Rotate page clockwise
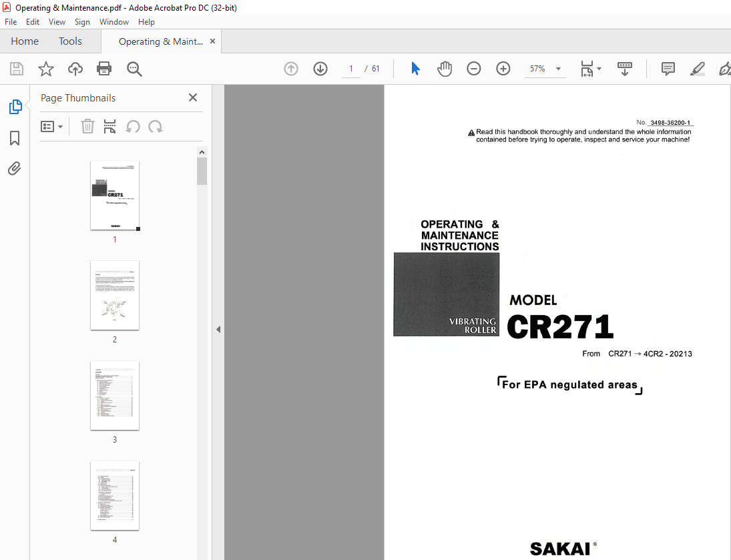 pyautogui.click(x=156, y=126)
